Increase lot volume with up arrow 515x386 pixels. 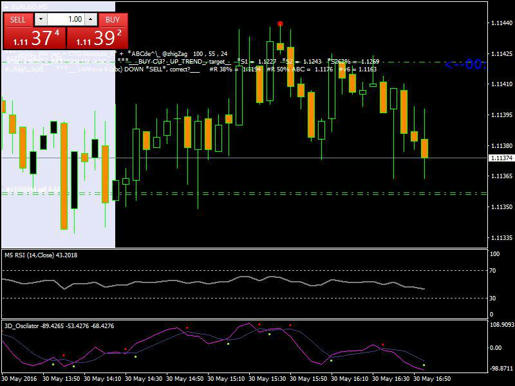[x=91, y=19]
